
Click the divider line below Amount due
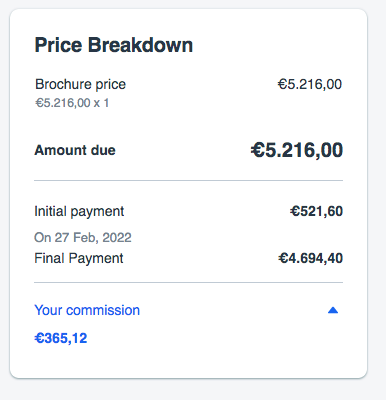click(188, 181)
